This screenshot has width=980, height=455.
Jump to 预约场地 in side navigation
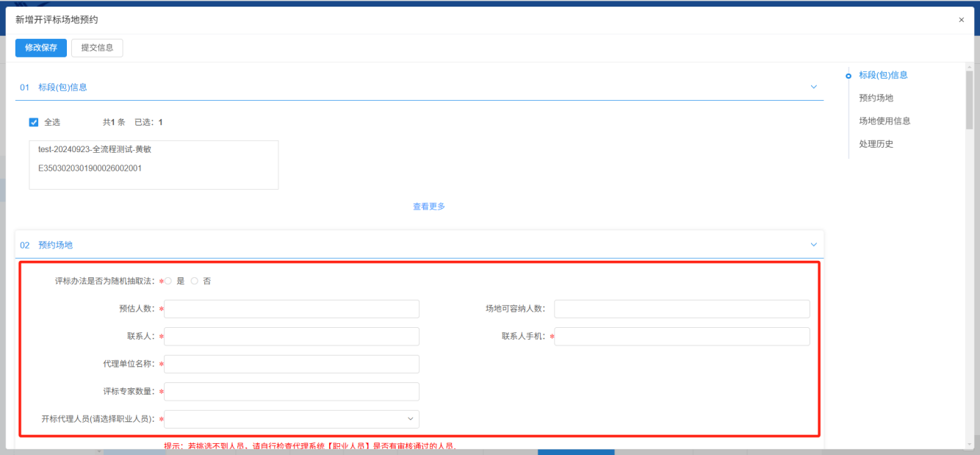tap(876, 98)
